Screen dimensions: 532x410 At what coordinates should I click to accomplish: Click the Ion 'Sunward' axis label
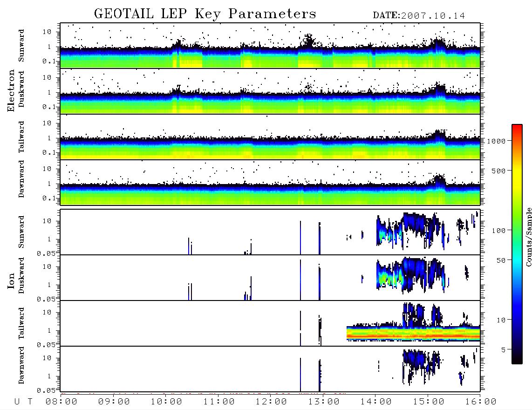coord(21,232)
